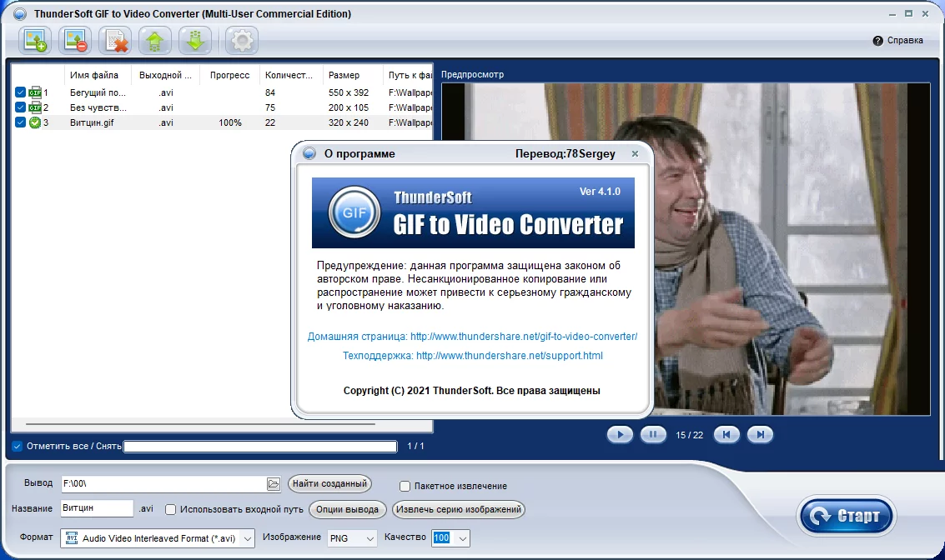Click the file list horizontal scrollbar
945x560 pixels.
pyautogui.click(x=201, y=424)
